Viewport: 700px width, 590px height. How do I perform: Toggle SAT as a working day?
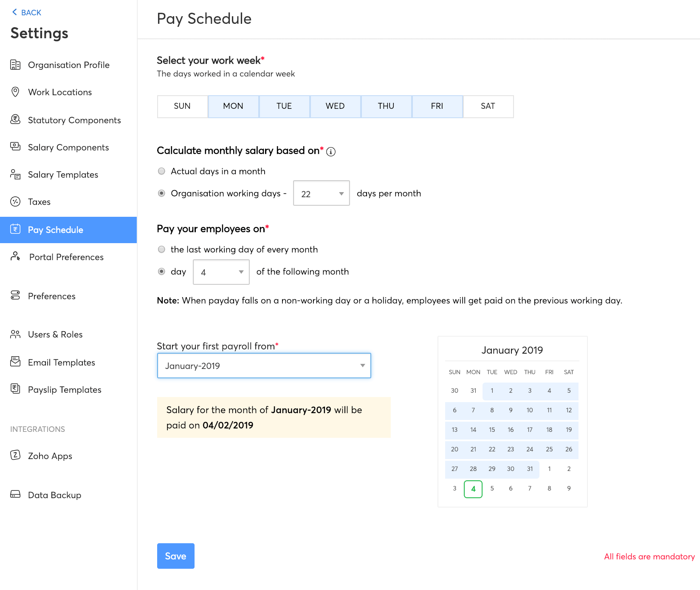488,106
